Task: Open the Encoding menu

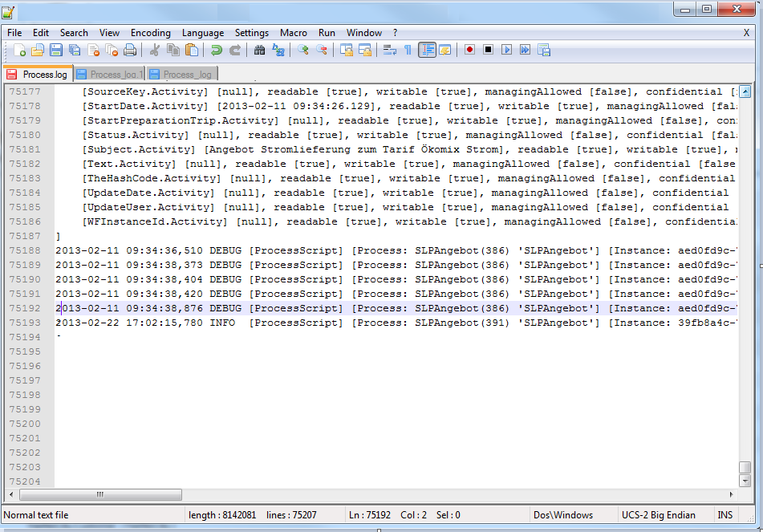Action: point(151,33)
